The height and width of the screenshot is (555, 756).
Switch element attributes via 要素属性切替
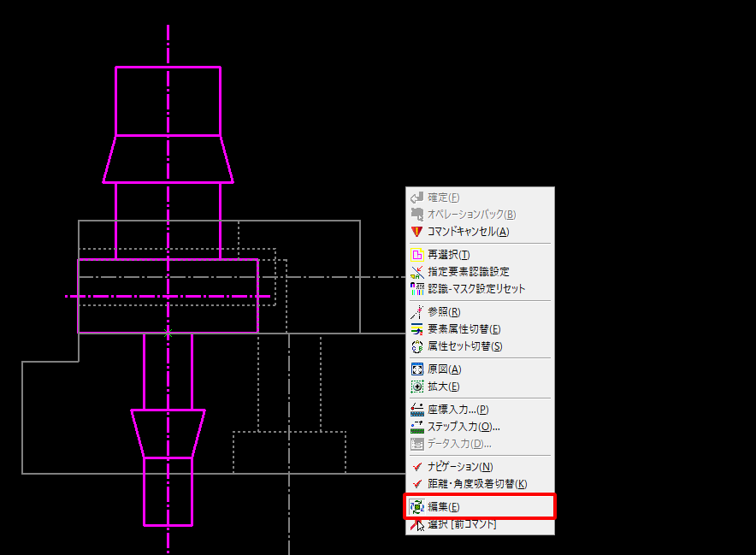pos(464,329)
